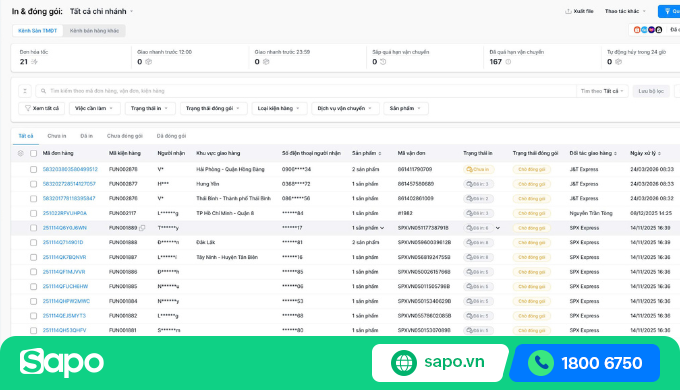This screenshot has width=680, height=390.
Task: Tick checkbox for package FUN001884
Action: (x=33, y=301)
